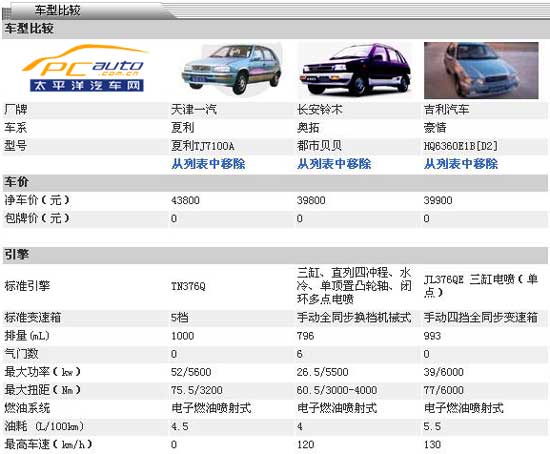Click the JL376QE 三缸电喷 engine cell

pyautogui.click(x=481, y=286)
